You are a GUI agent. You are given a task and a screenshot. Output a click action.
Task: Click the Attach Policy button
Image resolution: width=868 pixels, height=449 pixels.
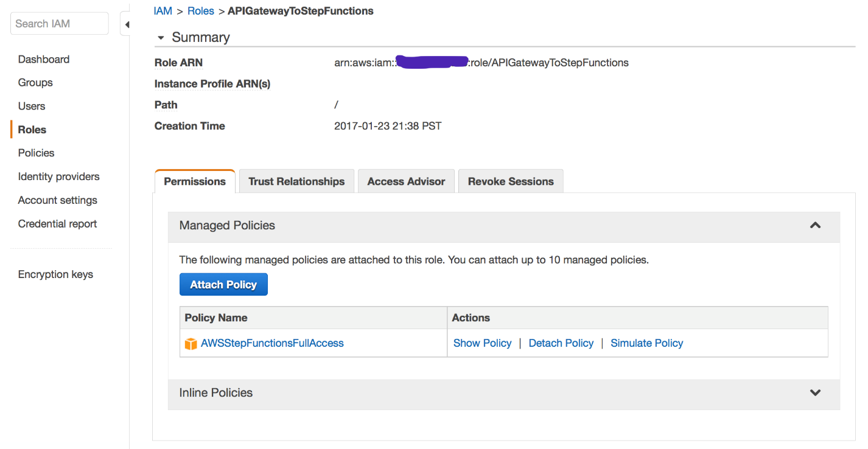(x=223, y=285)
